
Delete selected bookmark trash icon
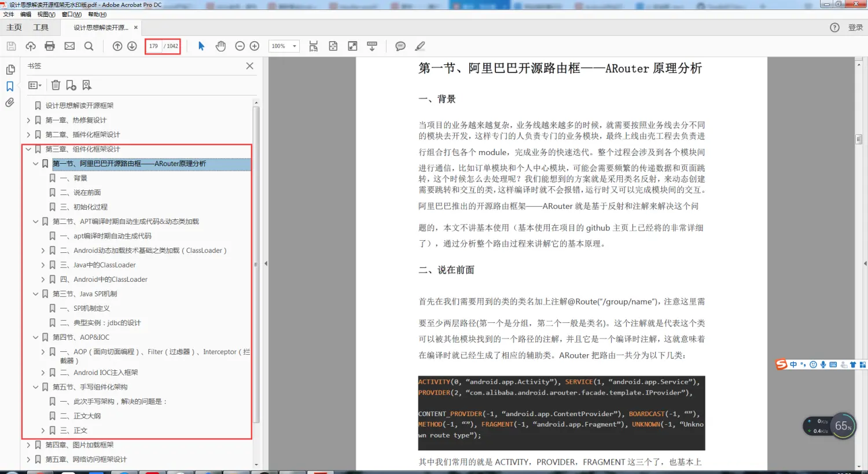click(x=56, y=85)
